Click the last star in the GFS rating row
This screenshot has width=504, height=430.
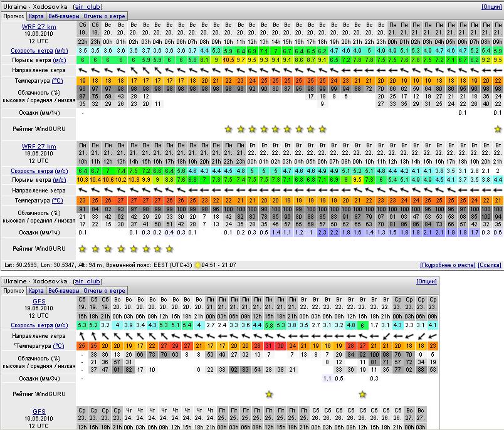click(362, 394)
